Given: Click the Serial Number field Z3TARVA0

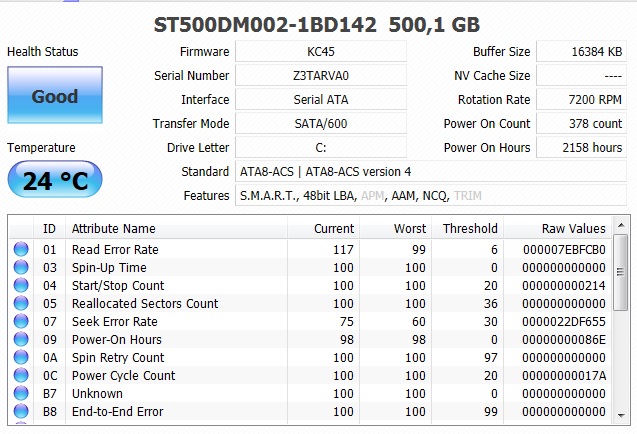Looking at the screenshot, I should coord(321,76).
